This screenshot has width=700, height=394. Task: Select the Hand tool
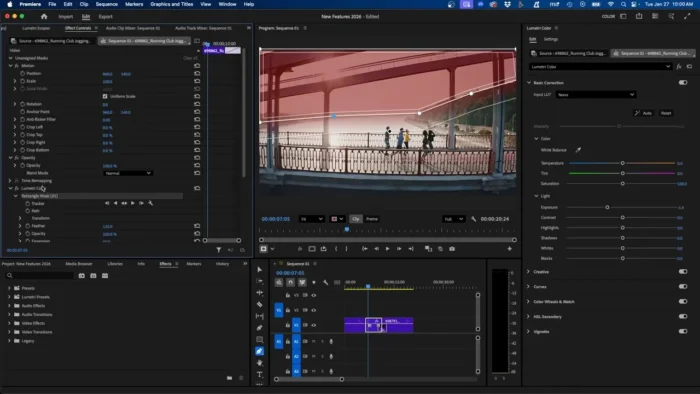tap(259, 363)
